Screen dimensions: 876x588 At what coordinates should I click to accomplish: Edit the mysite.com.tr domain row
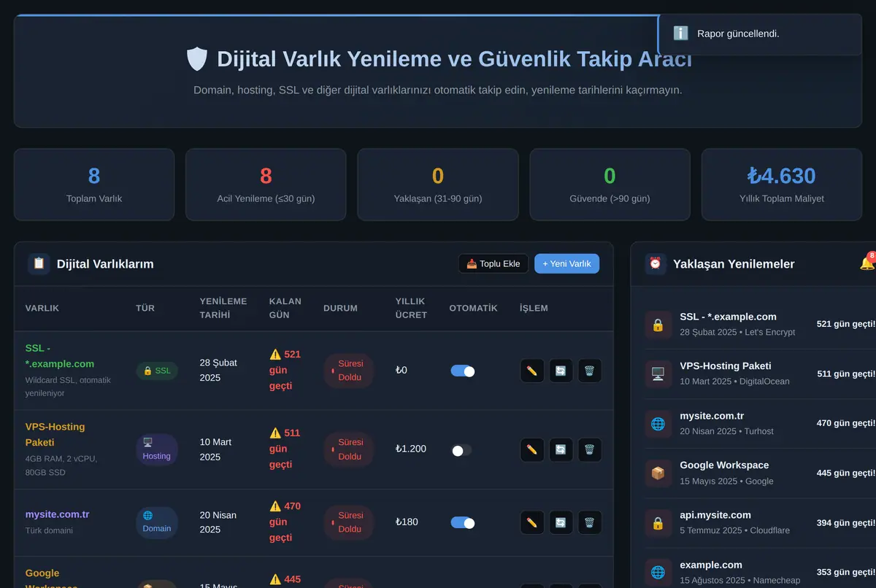click(532, 522)
